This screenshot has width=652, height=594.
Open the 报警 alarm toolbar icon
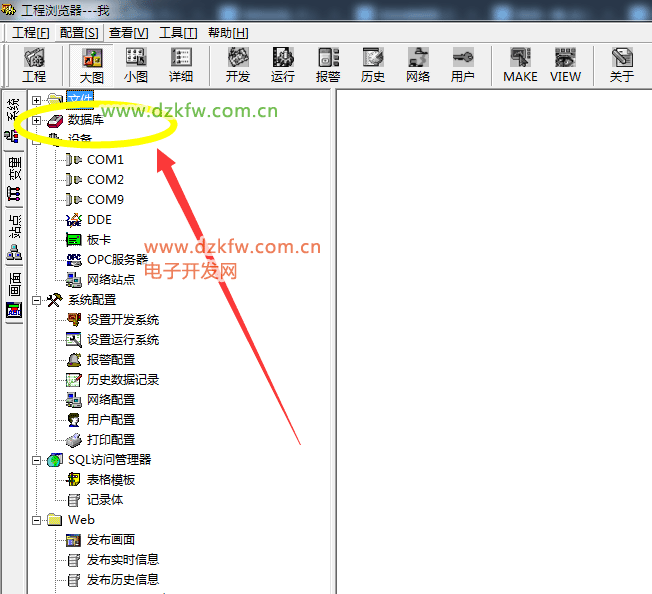click(328, 65)
